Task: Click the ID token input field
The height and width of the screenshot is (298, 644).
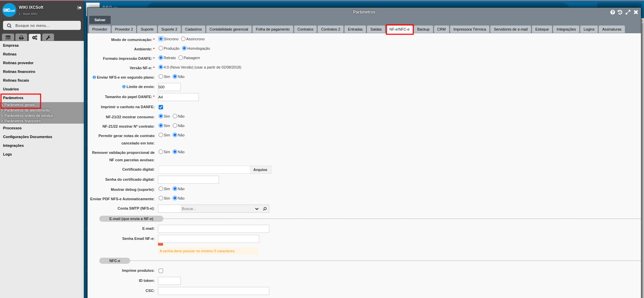Action: point(169,281)
